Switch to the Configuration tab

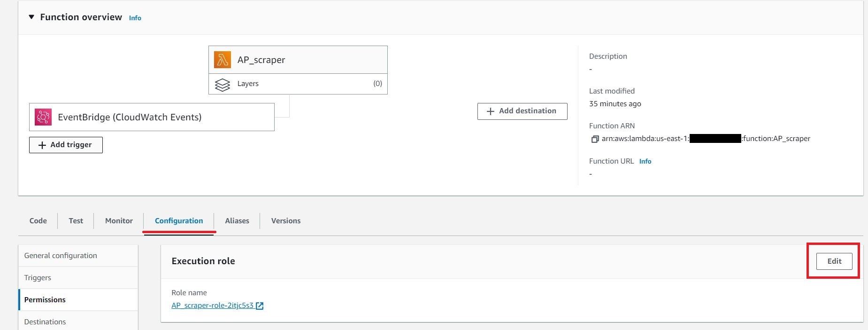pos(179,220)
